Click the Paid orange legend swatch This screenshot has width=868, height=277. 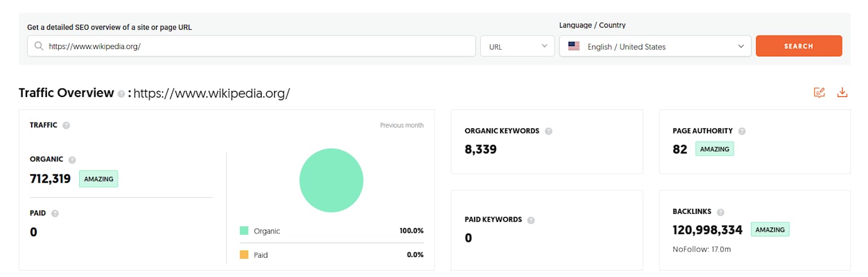click(244, 254)
